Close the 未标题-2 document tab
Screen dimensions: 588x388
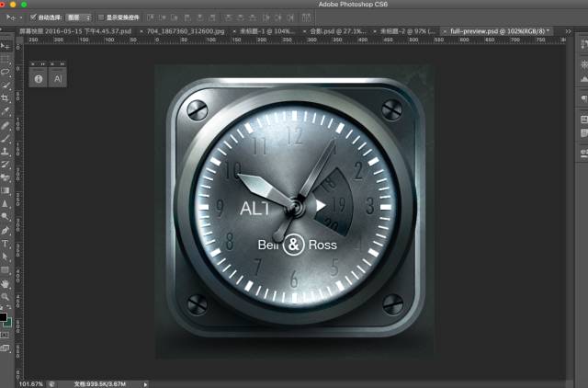pyautogui.click(x=375, y=31)
